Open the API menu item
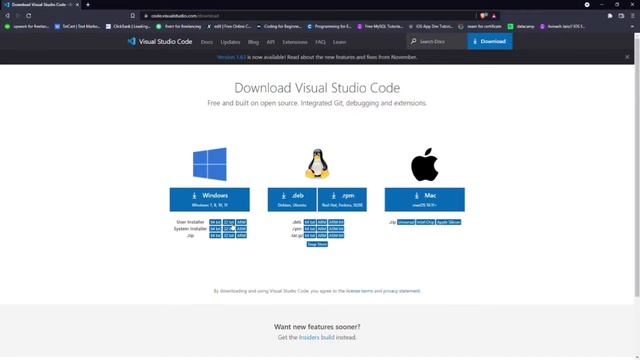The width and height of the screenshot is (640, 360). point(271,42)
